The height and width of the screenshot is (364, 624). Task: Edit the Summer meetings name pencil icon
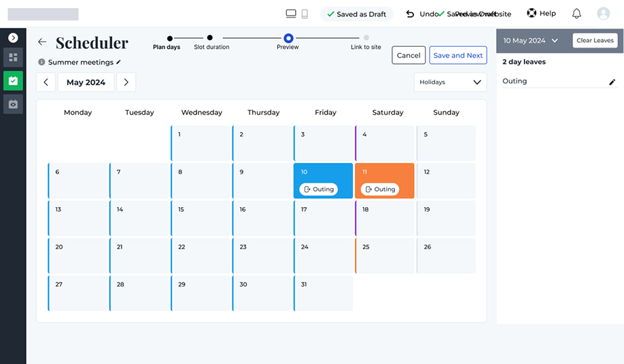[119, 62]
